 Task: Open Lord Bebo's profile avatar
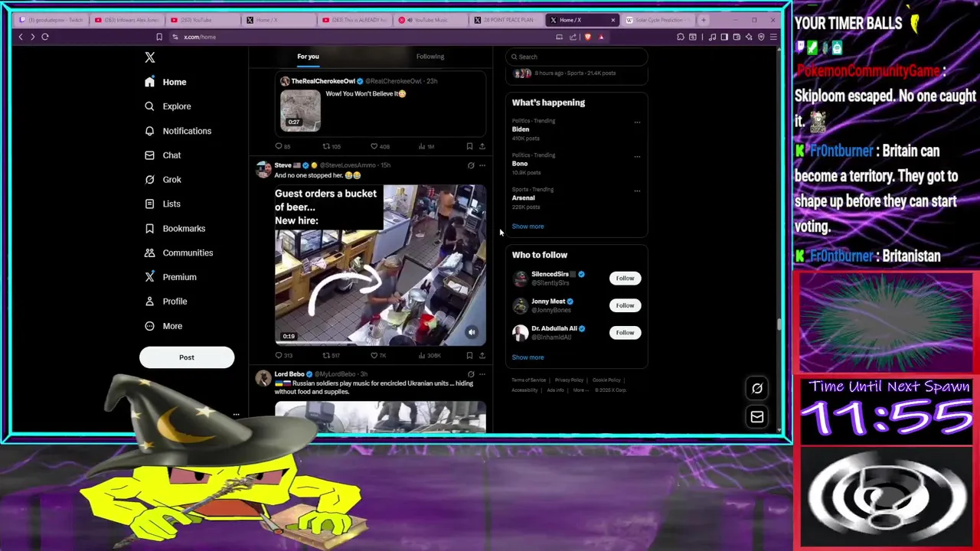click(263, 378)
